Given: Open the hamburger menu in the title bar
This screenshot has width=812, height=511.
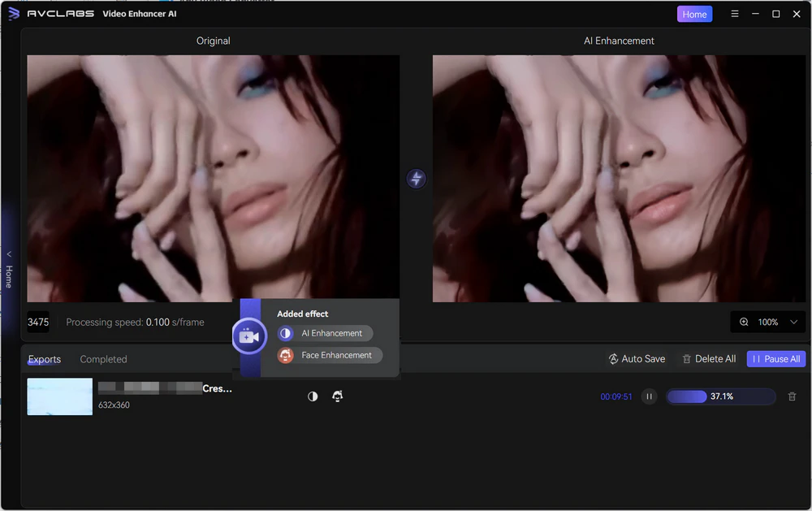Looking at the screenshot, I should pyautogui.click(x=734, y=14).
